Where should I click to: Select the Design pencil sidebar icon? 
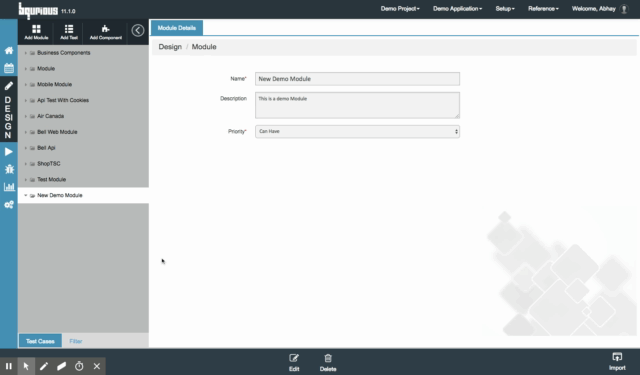[9, 86]
